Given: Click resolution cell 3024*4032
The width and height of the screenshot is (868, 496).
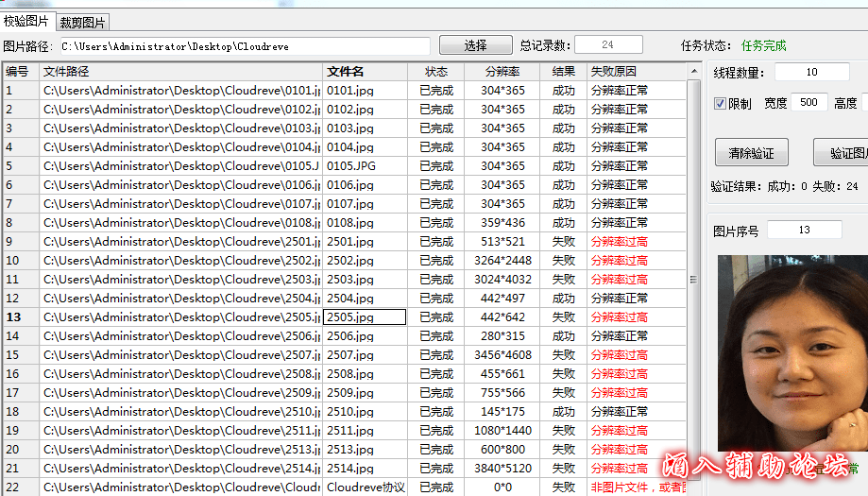Looking at the screenshot, I should (x=502, y=279).
